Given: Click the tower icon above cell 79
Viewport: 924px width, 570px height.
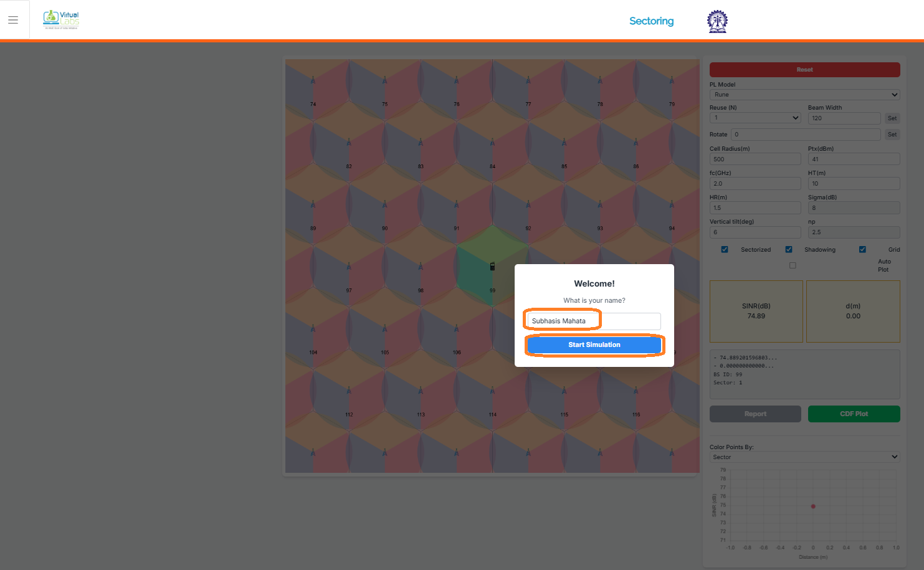Looking at the screenshot, I should click(672, 80).
